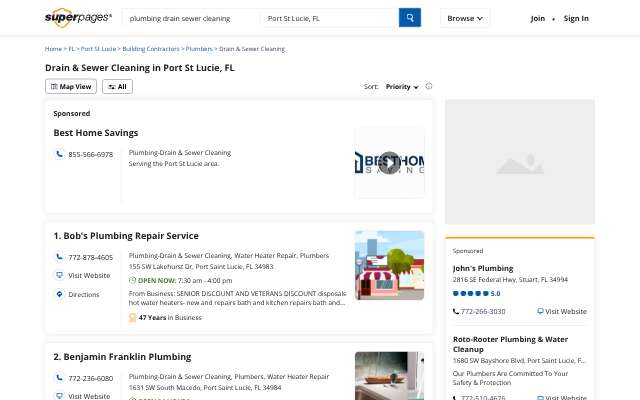Click the All filters button
Screen dimensions: 640x400
click(118, 87)
